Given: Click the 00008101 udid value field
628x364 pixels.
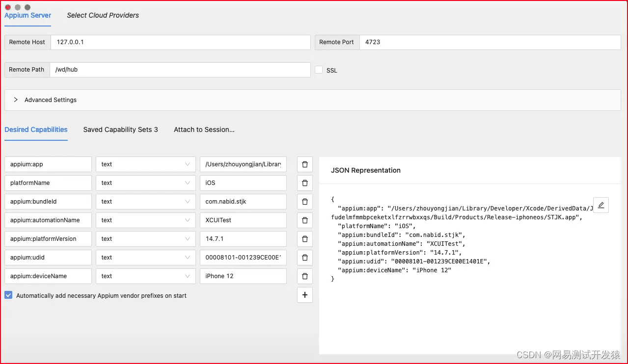Looking at the screenshot, I should (x=243, y=258).
